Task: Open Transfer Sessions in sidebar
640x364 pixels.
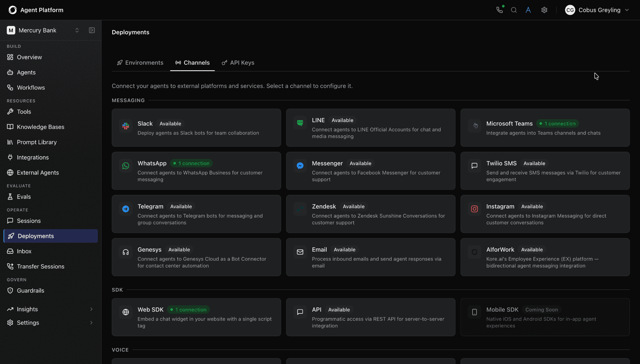Action: pyautogui.click(x=51, y=267)
